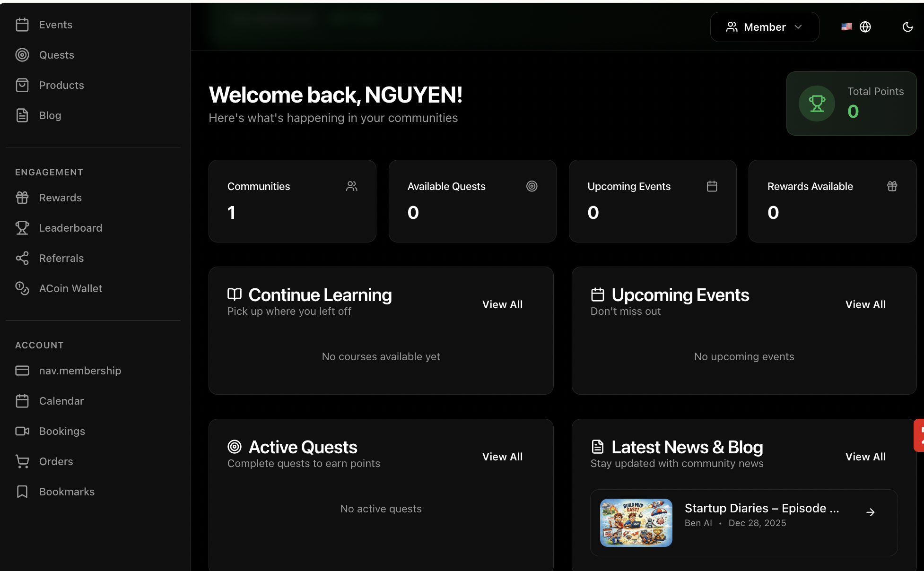View All in Continue Learning section
The image size is (924, 571).
[x=502, y=304]
